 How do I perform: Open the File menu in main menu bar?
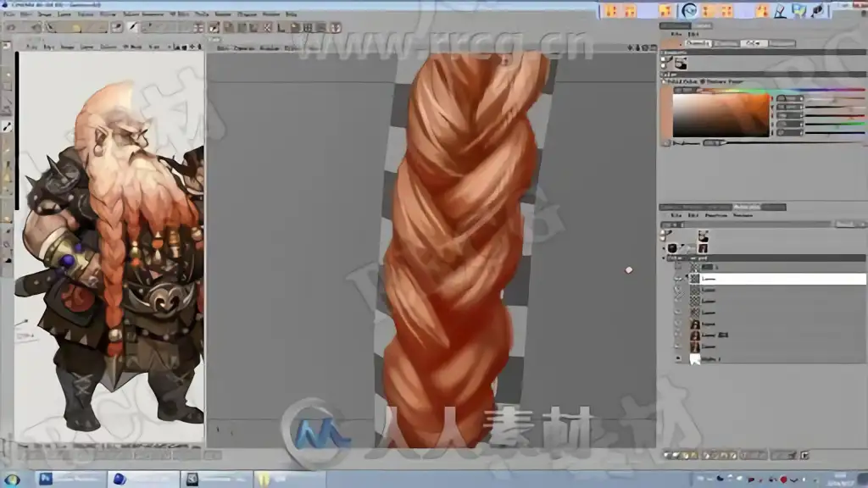(x=9, y=14)
